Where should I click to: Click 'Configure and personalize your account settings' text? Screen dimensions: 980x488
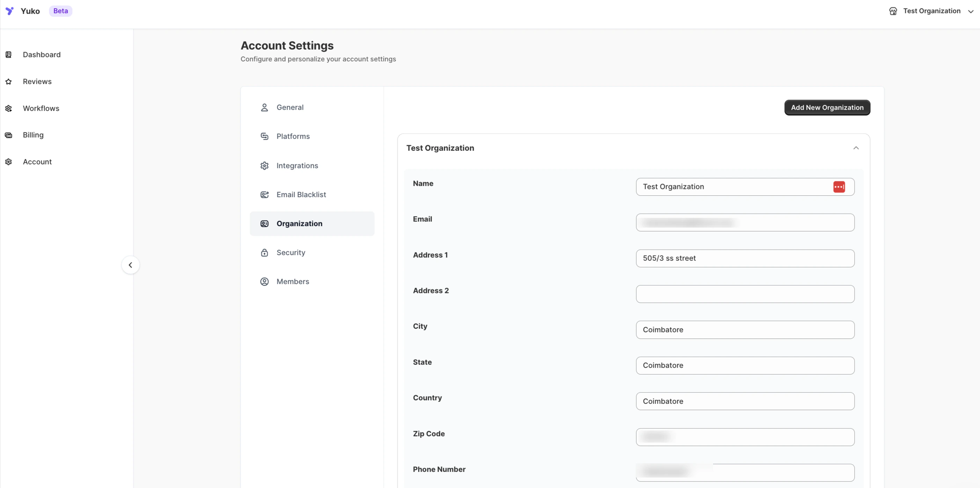[x=318, y=59]
